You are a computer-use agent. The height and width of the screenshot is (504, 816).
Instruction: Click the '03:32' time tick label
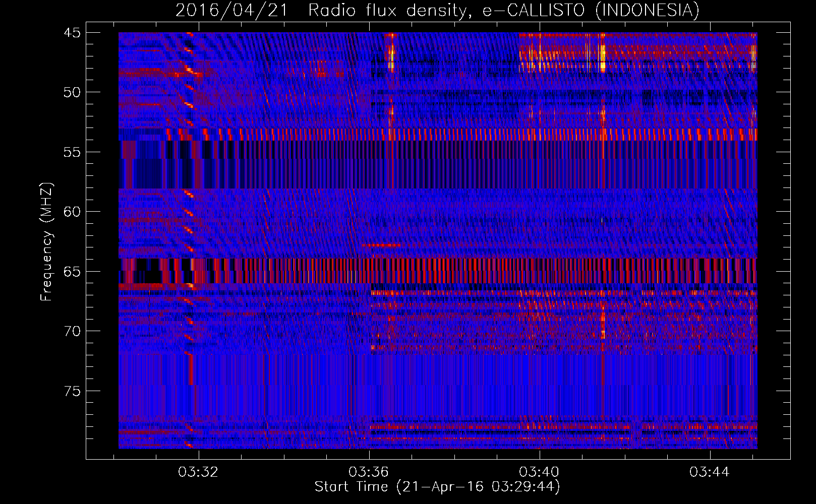[x=198, y=472]
